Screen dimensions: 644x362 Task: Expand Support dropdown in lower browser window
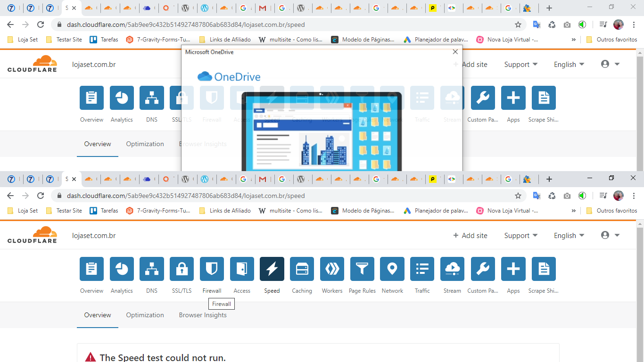coord(521,236)
